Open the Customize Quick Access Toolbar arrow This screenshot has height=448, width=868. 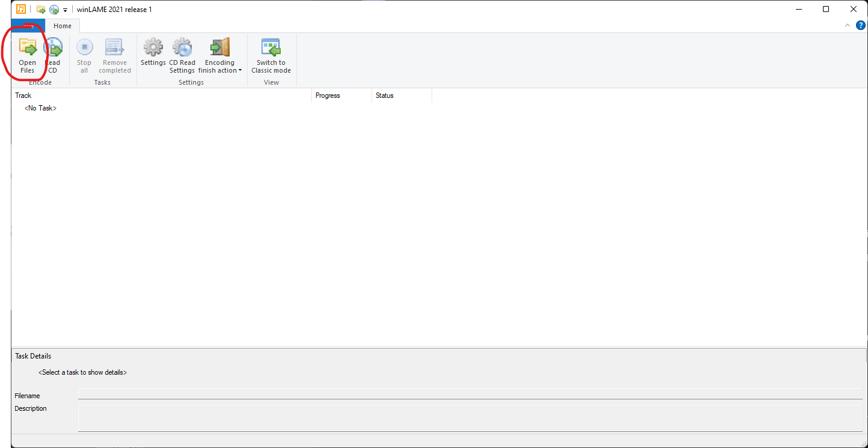click(x=65, y=10)
